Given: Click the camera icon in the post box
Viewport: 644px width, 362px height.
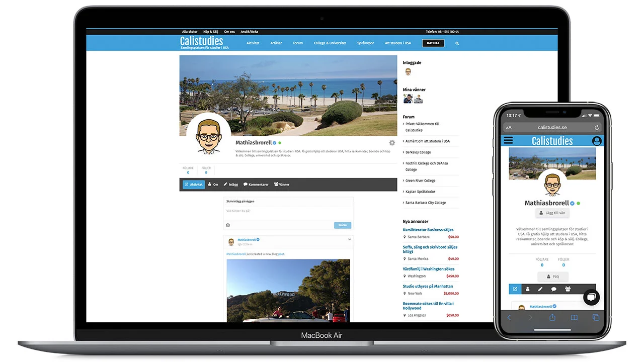Looking at the screenshot, I should click(228, 225).
